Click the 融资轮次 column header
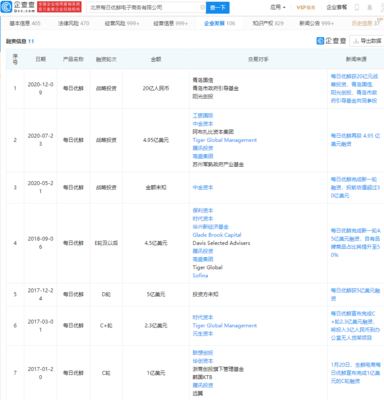 [x=106, y=59]
